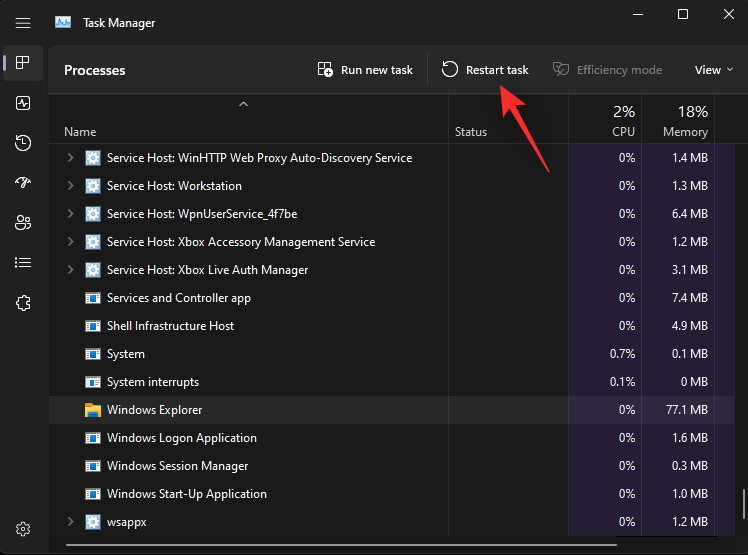Click the Windows Session Manager icon

93,466
